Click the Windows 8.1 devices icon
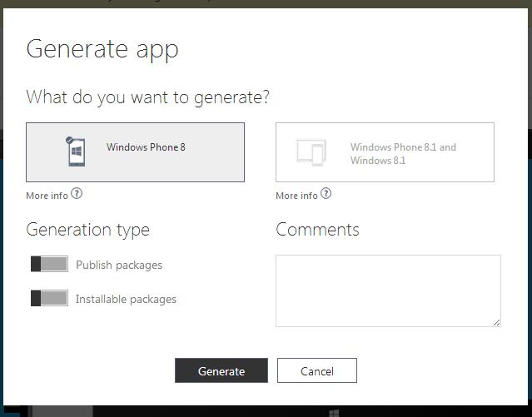This screenshot has width=532, height=417. pyautogui.click(x=311, y=152)
